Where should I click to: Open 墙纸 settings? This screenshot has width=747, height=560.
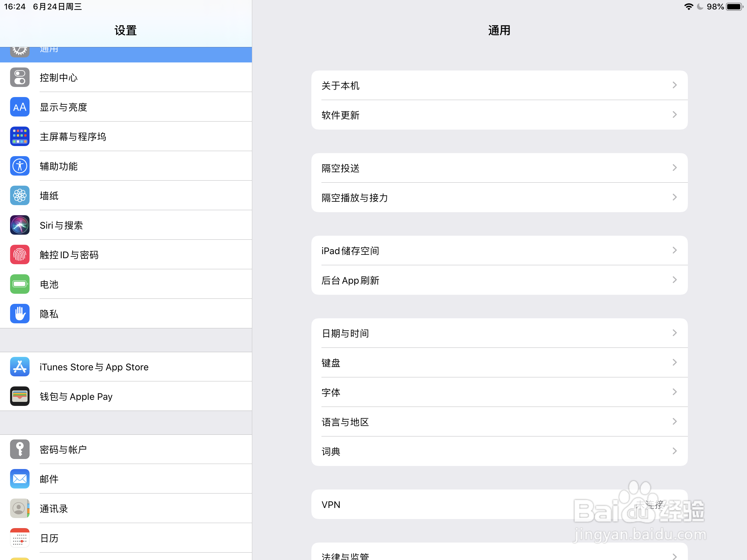126,195
